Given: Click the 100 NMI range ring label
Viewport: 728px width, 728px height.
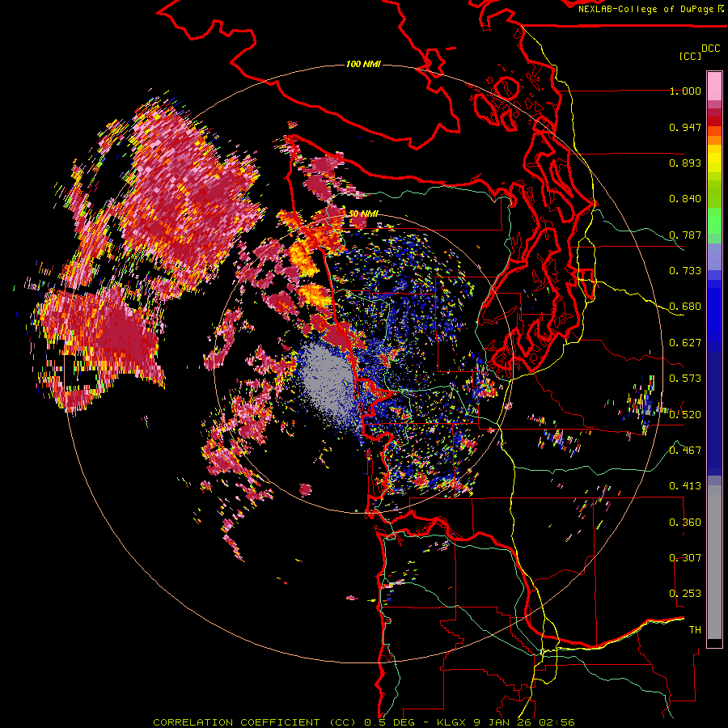Looking at the screenshot, I should tap(363, 64).
